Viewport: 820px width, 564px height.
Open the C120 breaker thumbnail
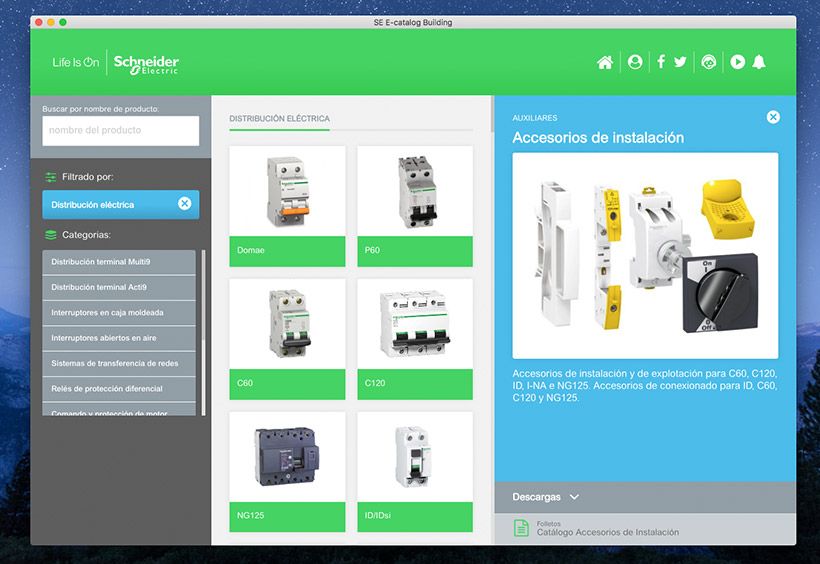[x=415, y=324]
